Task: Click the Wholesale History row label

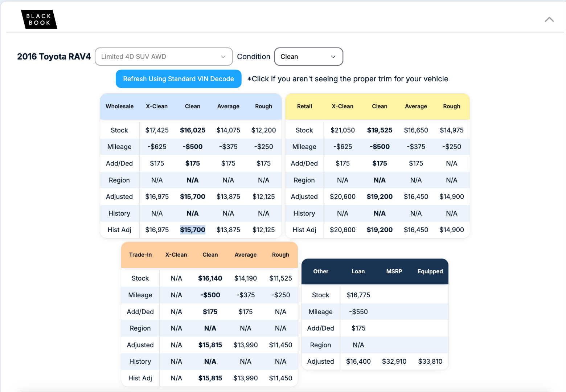Action: (x=119, y=213)
